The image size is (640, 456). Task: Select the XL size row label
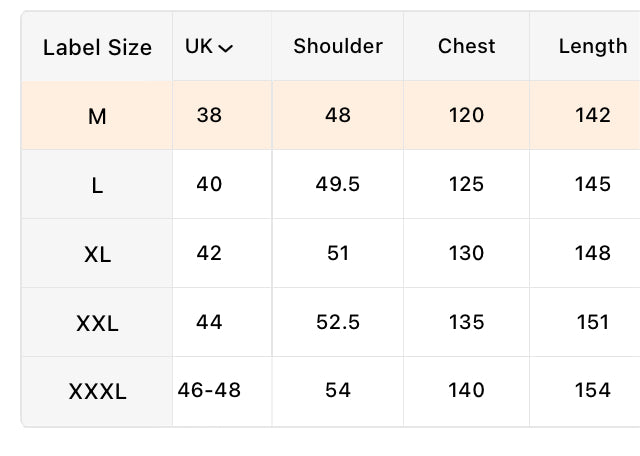click(x=97, y=255)
